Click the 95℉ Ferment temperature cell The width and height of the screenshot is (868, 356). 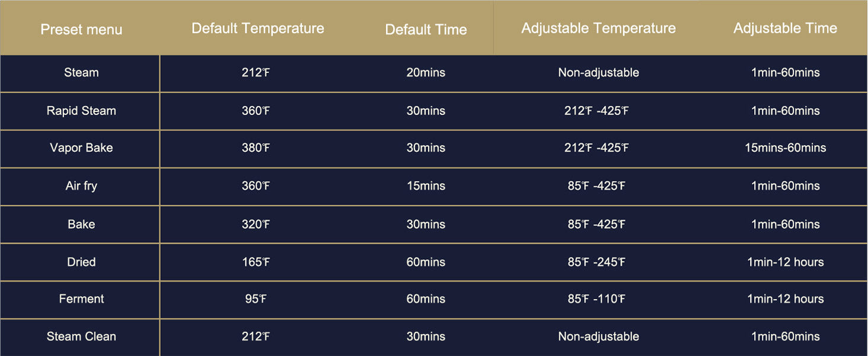pos(256,299)
